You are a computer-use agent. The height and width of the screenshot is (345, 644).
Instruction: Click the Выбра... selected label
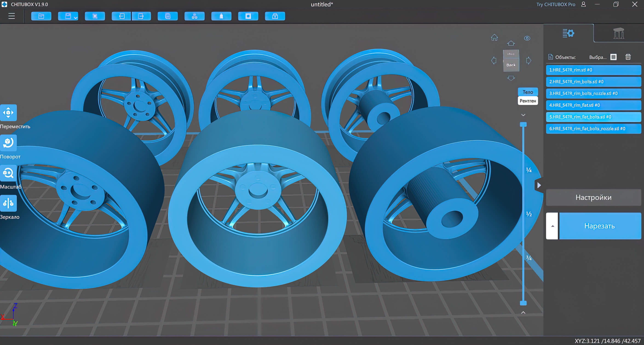click(x=598, y=57)
